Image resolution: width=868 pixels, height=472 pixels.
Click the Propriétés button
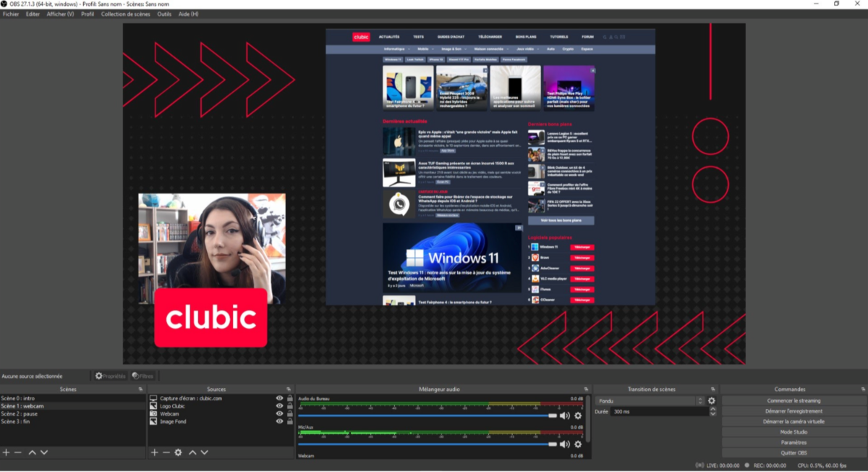[x=110, y=376]
